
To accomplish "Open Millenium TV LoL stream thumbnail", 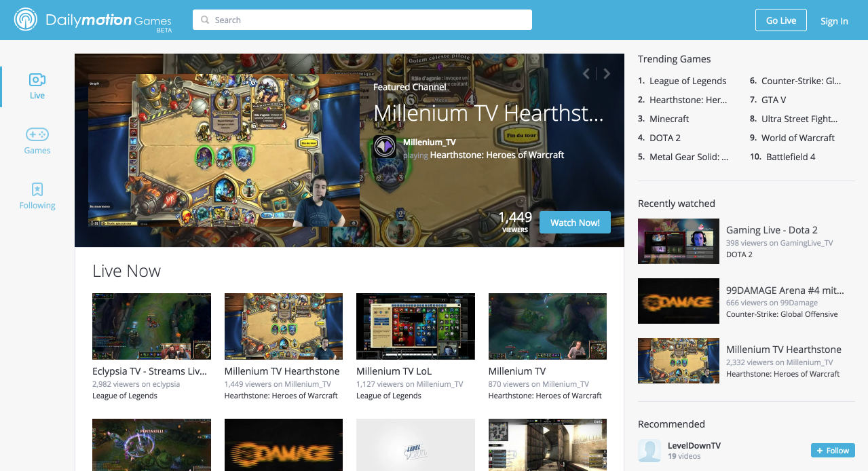I will (415, 326).
